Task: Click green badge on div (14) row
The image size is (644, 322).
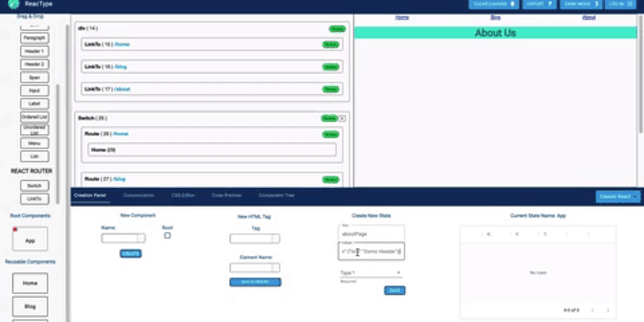Action: click(337, 29)
